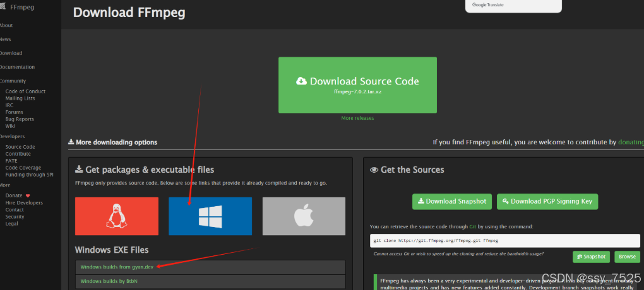Open Contact sidebar link
The height and width of the screenshot is (290, 644).
(15, 209)
